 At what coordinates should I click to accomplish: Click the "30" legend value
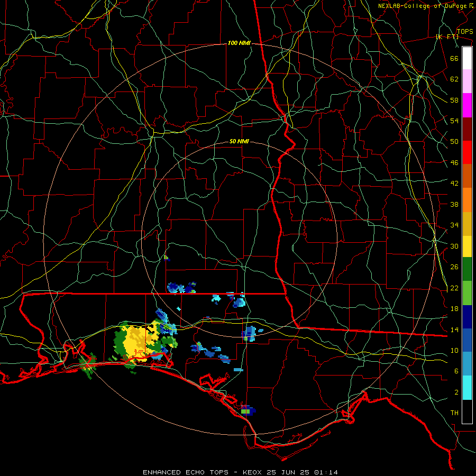pos(454,246)
